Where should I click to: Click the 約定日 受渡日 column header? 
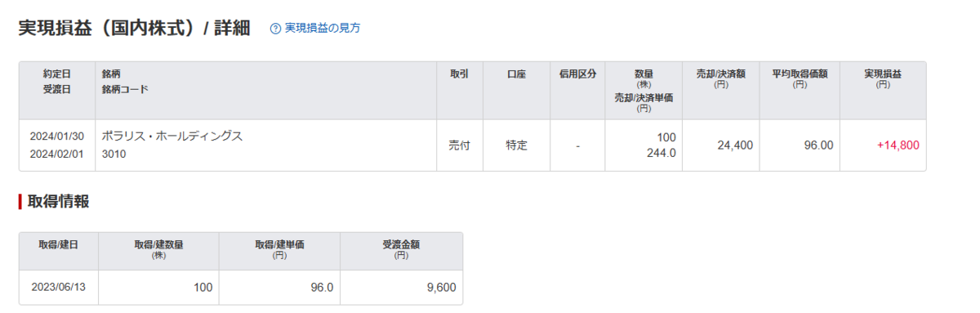57,82
